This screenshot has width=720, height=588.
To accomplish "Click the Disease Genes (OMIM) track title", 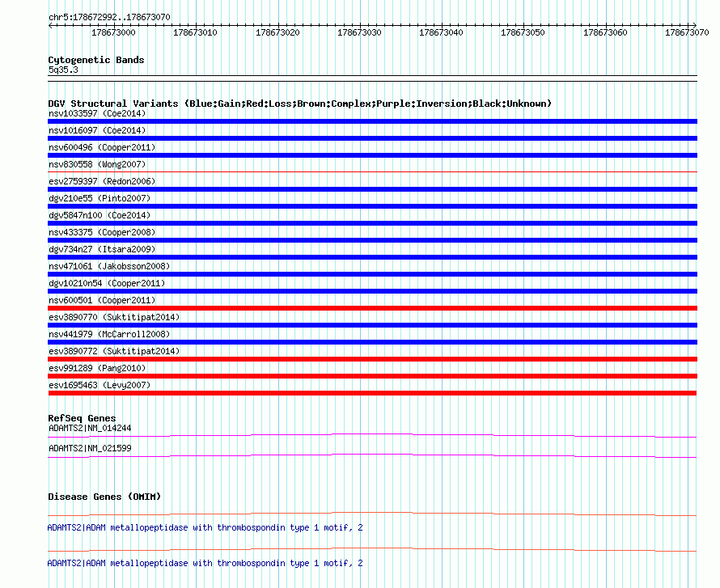I will (104, 497).
